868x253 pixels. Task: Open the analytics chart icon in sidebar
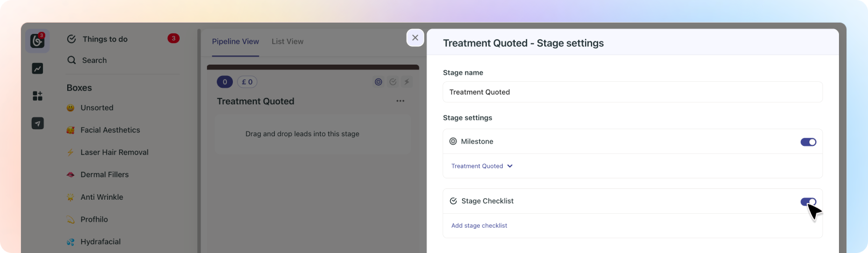(37, 68)
